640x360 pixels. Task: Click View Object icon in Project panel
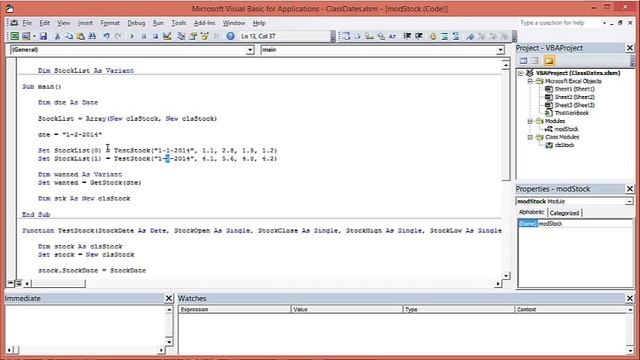point(535,61)
